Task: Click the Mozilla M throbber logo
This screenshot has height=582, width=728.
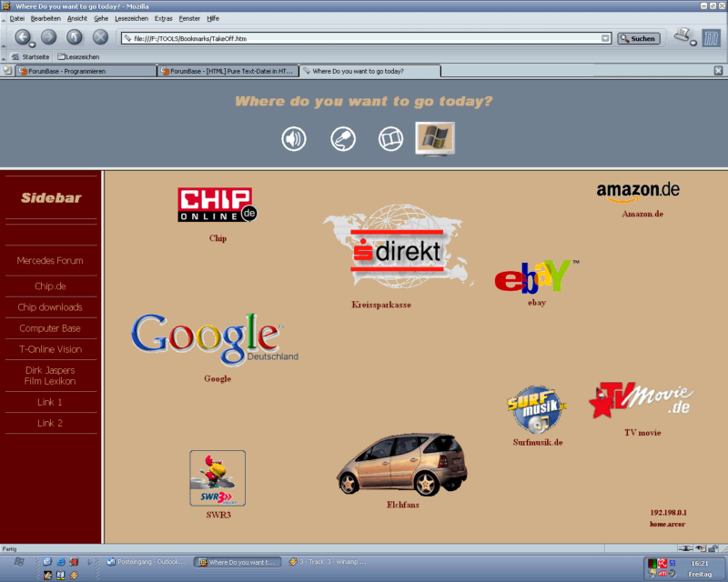Action: [x=711, y=38]
